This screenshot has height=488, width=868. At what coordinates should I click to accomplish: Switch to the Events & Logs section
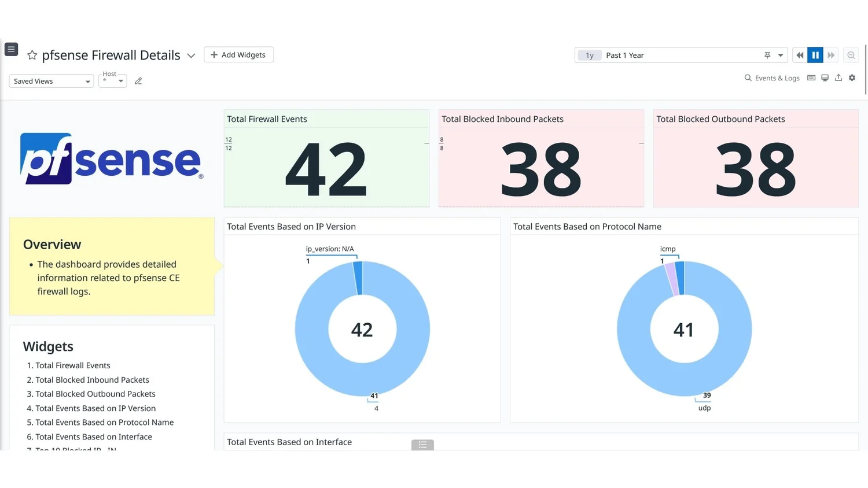pos(777,77)
